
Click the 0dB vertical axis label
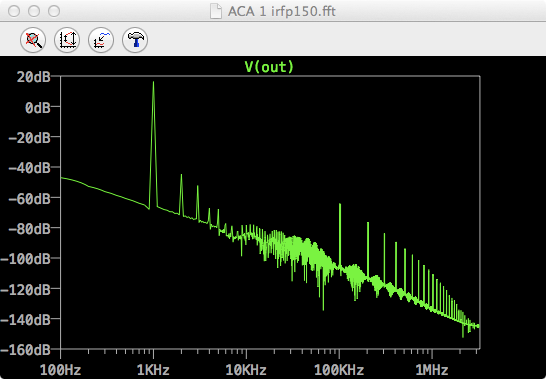pos(38,107)
